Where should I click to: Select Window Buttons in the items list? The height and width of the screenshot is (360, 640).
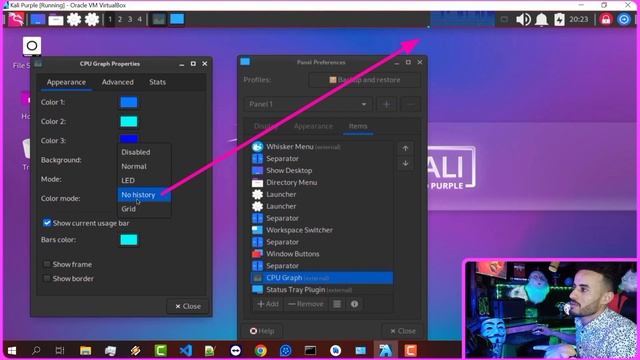tap(322, 254)
